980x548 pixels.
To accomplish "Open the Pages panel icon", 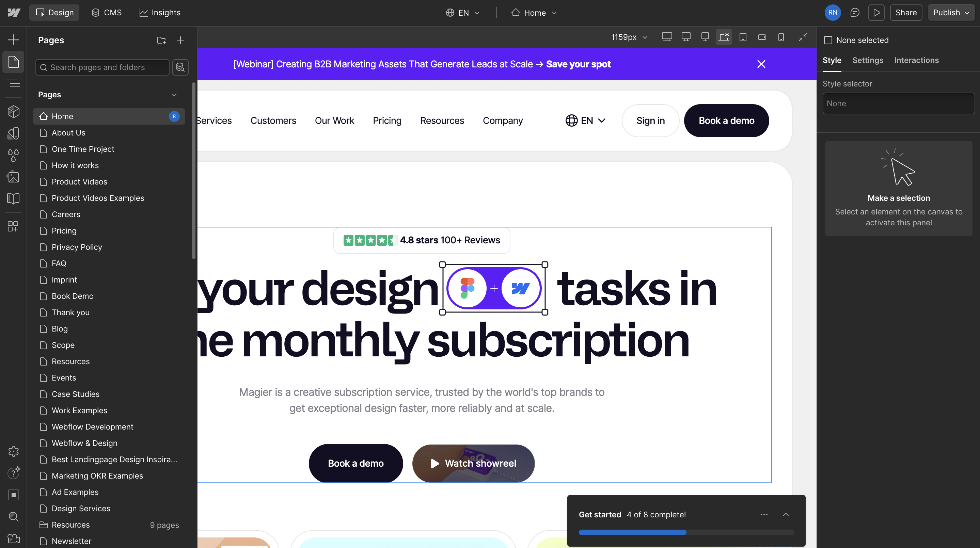I will 14,62.
